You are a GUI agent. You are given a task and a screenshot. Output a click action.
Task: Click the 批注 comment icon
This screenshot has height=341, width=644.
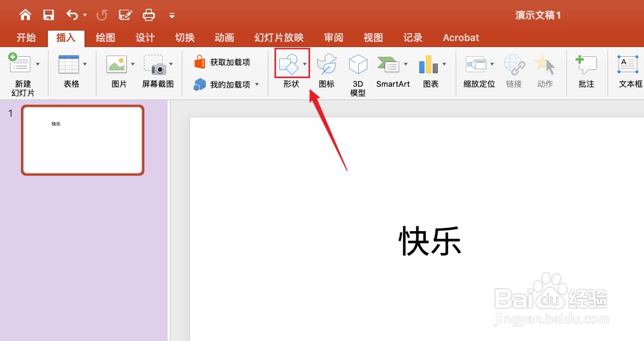(x=586, y=64)
